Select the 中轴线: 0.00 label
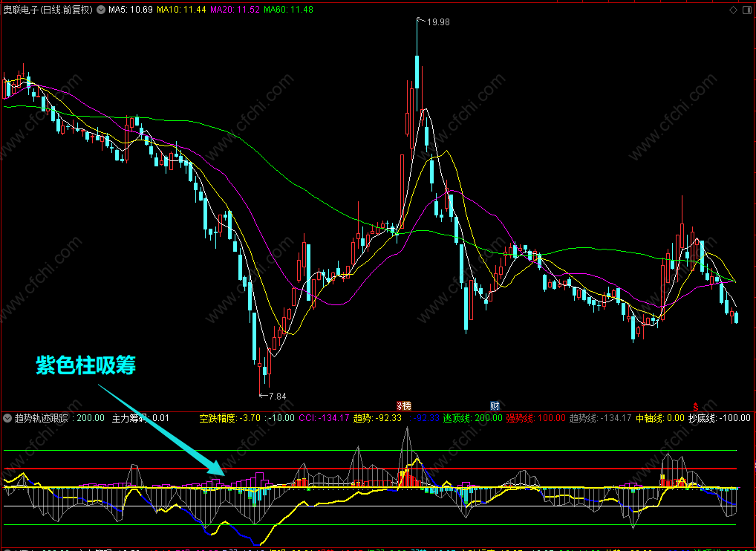This screenshot has width=756, height=551. click(x=660, y=418)
